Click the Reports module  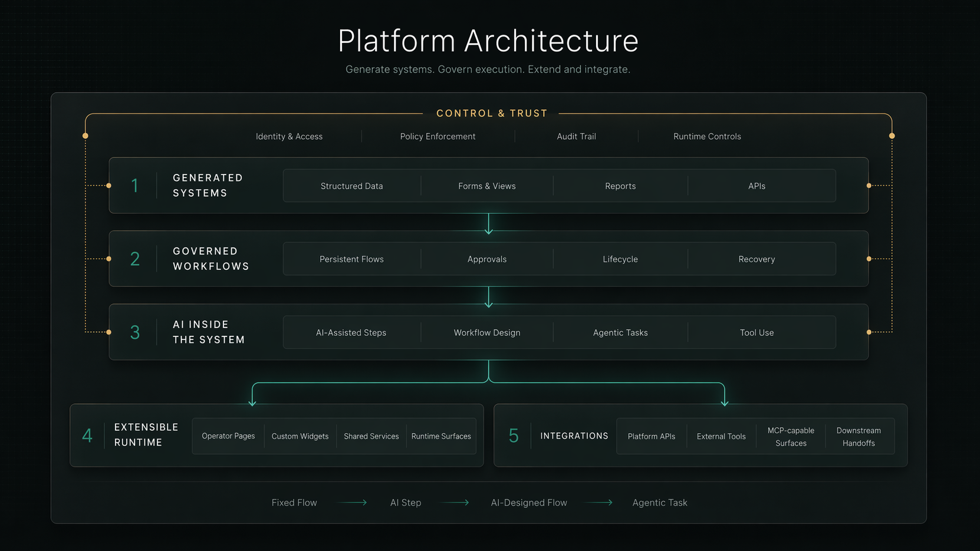620,186
